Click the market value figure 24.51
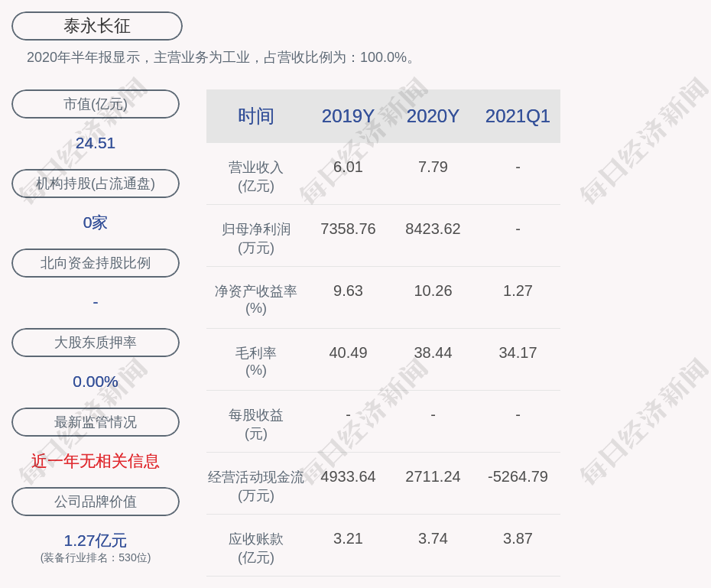 click(96, 143)
